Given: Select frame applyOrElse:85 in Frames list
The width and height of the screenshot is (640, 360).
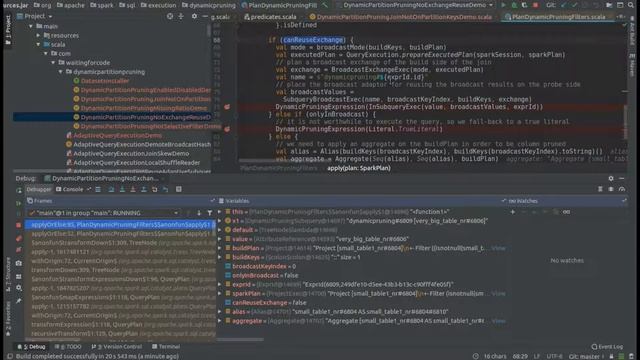Looking at the screenshot, I should (x=120, y=224).
